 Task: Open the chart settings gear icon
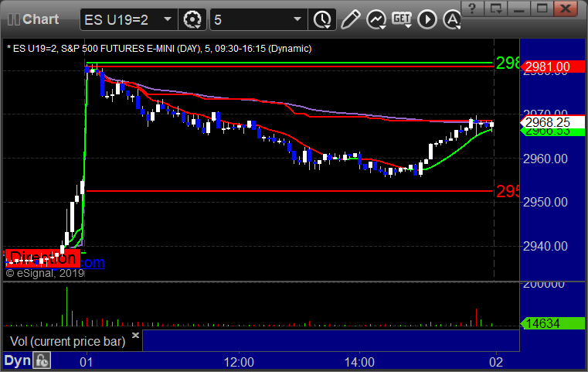pos(192,19)
